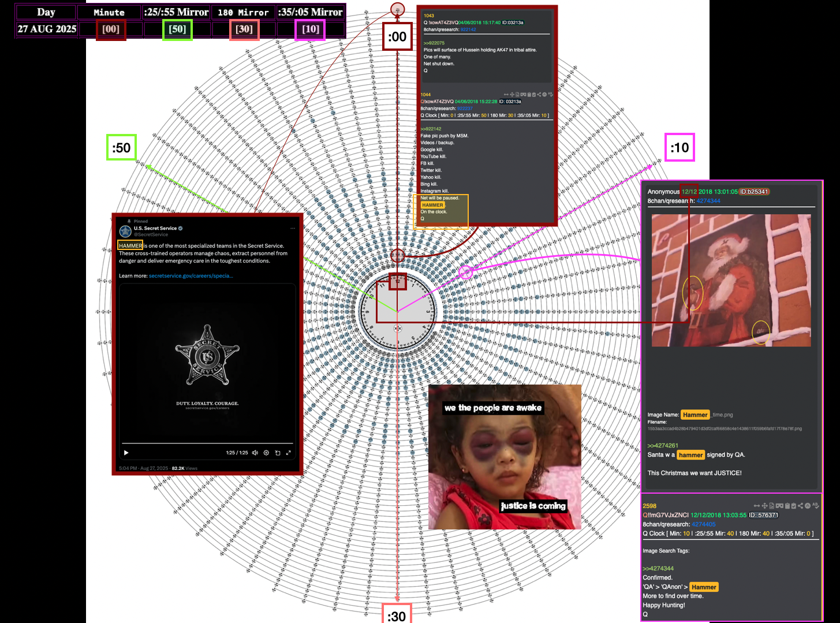
Task: Click horizontal-arrows width icon in post 2598
Action: (x=757, y=506)
